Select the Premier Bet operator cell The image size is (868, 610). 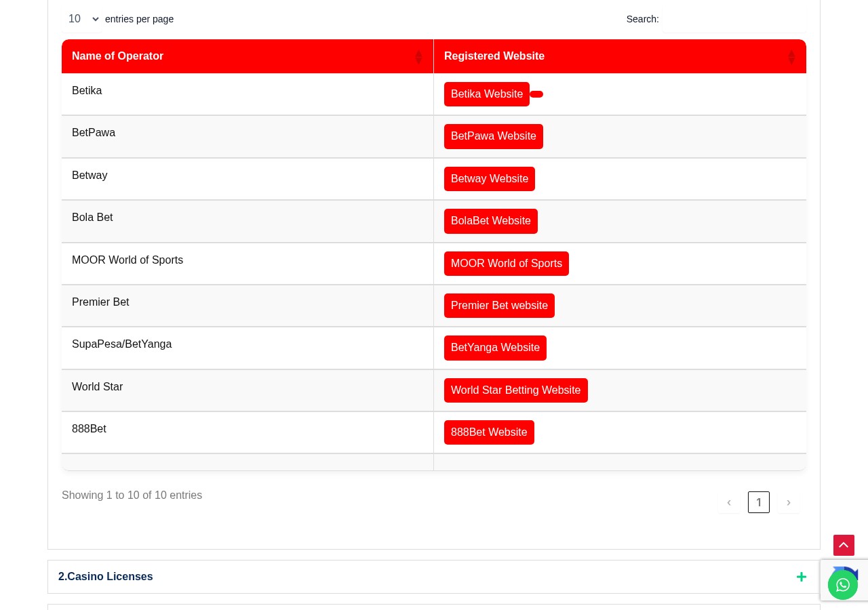coord(248,306)
